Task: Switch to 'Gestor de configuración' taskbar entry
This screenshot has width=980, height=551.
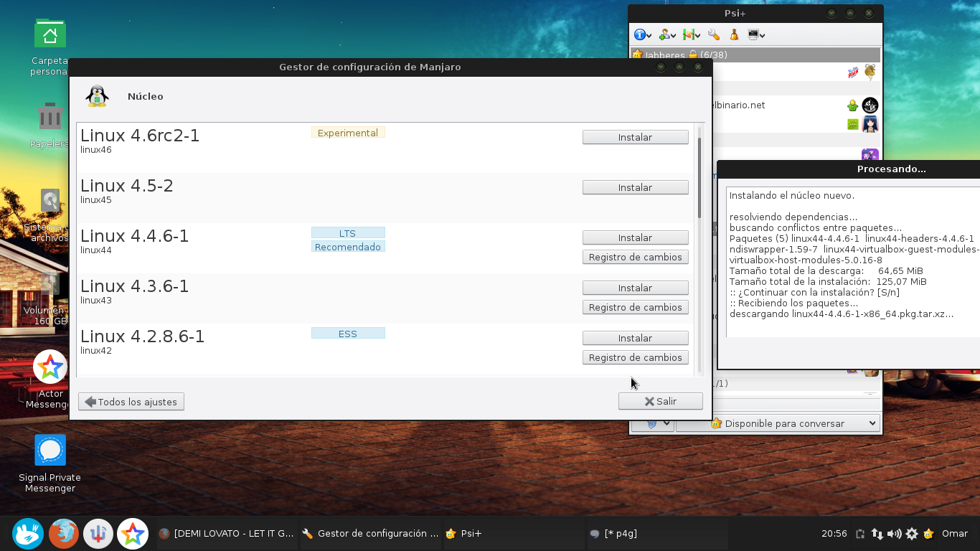Action: 369,534
